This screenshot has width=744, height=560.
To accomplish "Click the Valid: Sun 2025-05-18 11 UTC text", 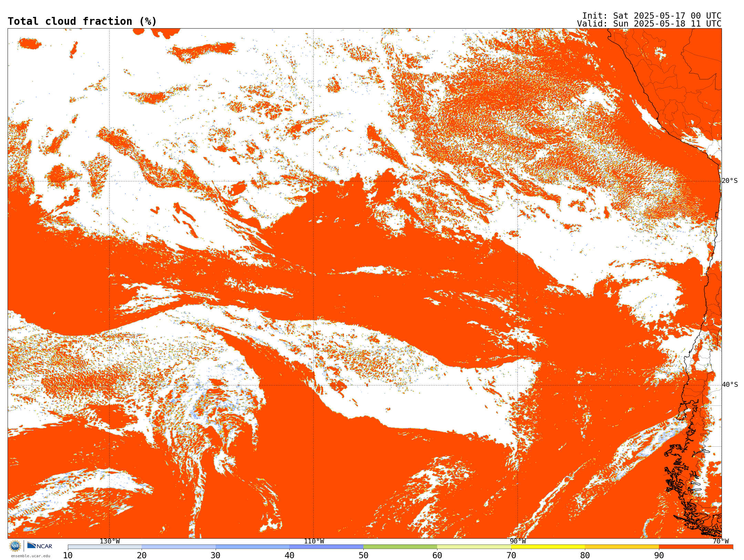I will click(649, 24).
